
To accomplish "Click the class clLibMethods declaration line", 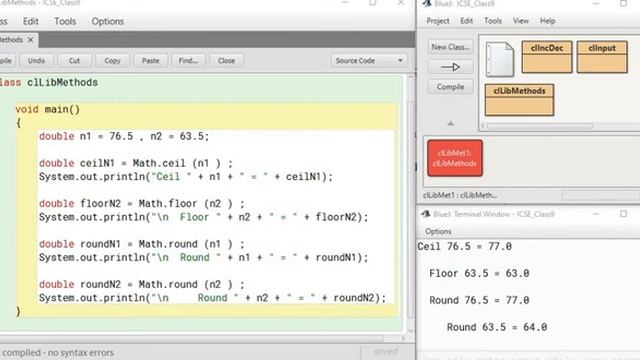I will 49,82.
